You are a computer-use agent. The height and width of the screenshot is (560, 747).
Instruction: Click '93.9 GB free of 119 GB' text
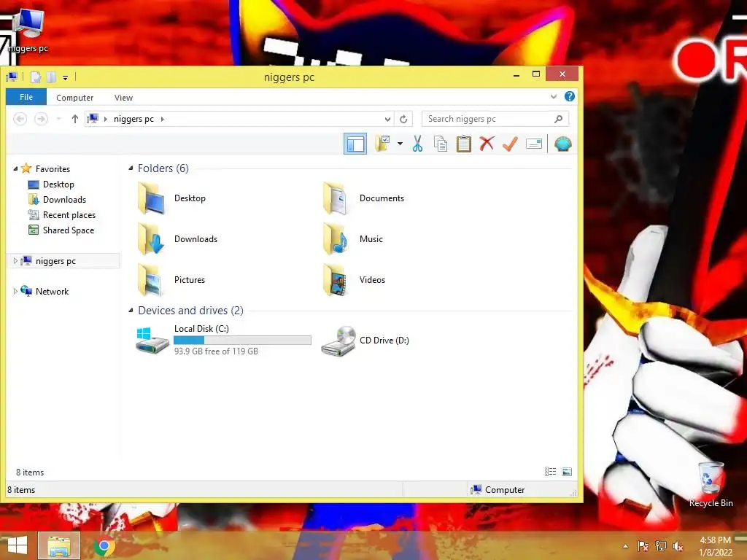pos(216,351)
